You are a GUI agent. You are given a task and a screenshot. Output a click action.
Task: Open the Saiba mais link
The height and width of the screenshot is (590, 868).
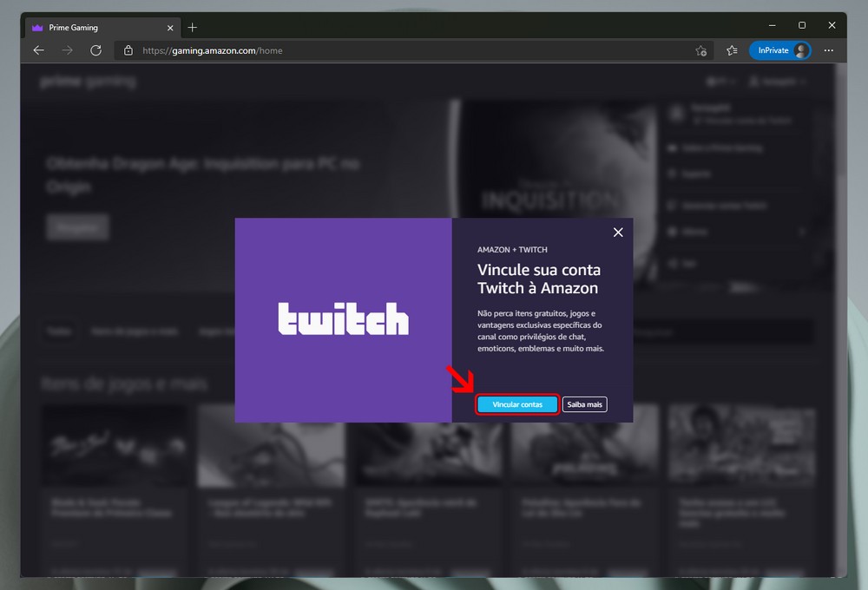point(584,404)
